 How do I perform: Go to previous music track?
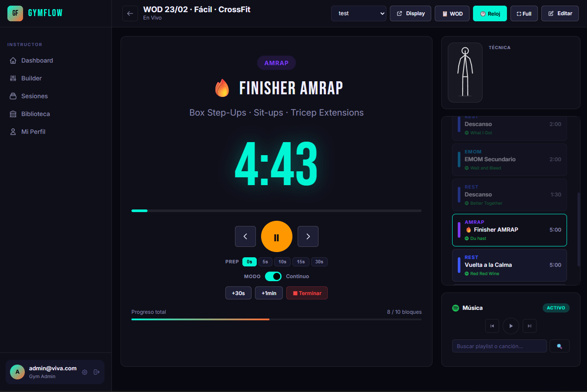(492, 326)
